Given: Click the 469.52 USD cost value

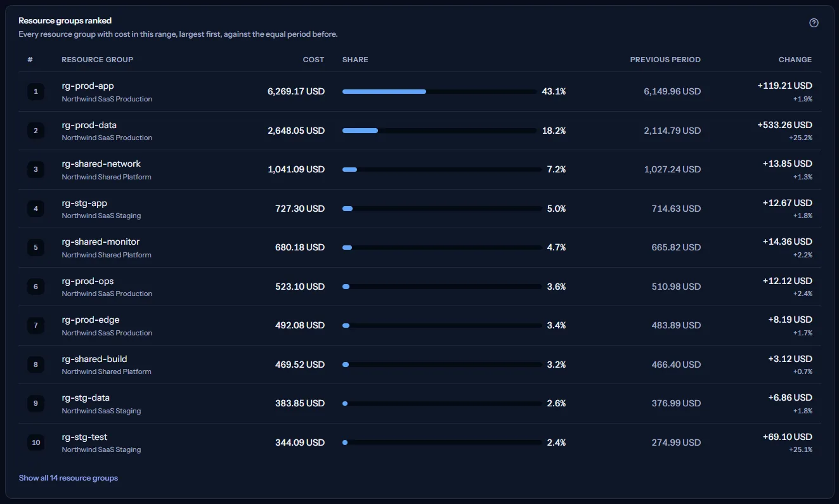Looking at the screenshot, I should pyautogui.click(x=301, y=365).
